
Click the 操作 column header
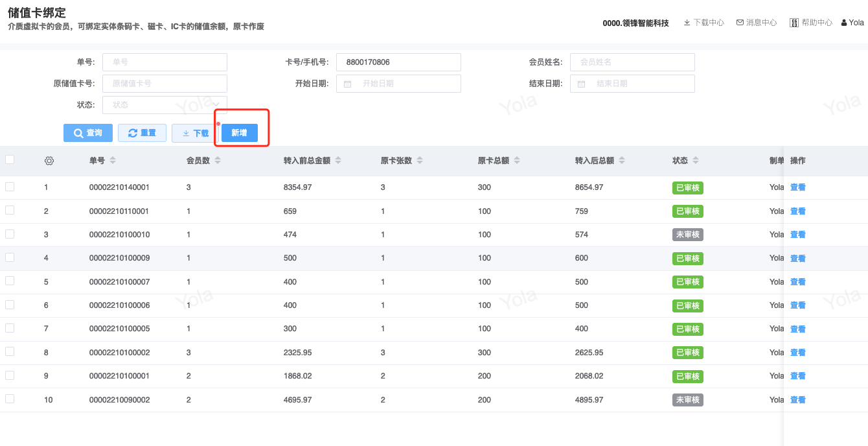click(798, 161)
